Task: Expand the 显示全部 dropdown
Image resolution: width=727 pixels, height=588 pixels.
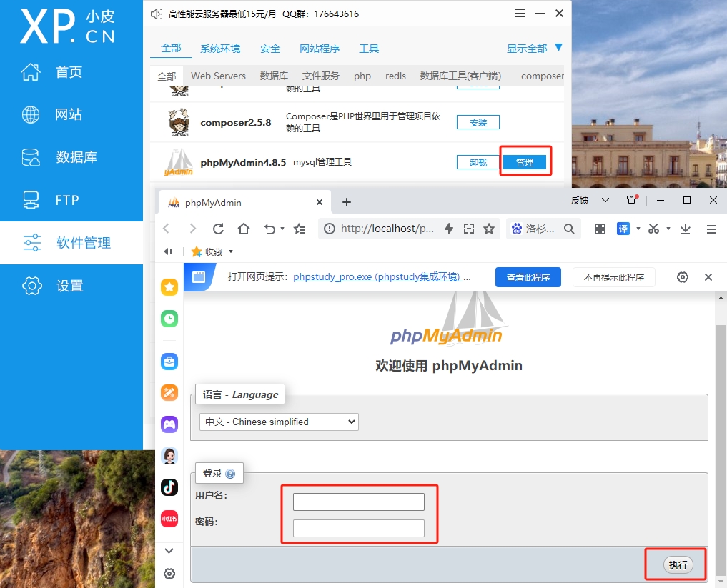Action: (x=534, y=48)
